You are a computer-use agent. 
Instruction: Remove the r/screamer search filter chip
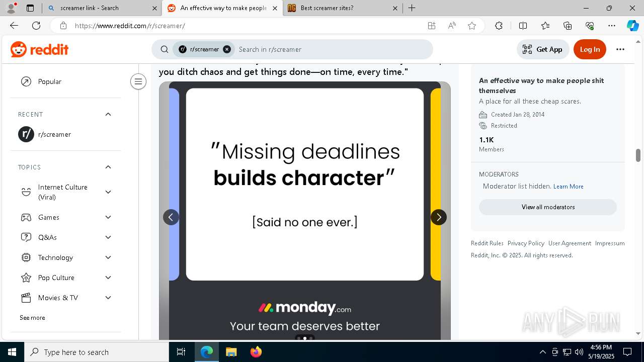point(227,49)
